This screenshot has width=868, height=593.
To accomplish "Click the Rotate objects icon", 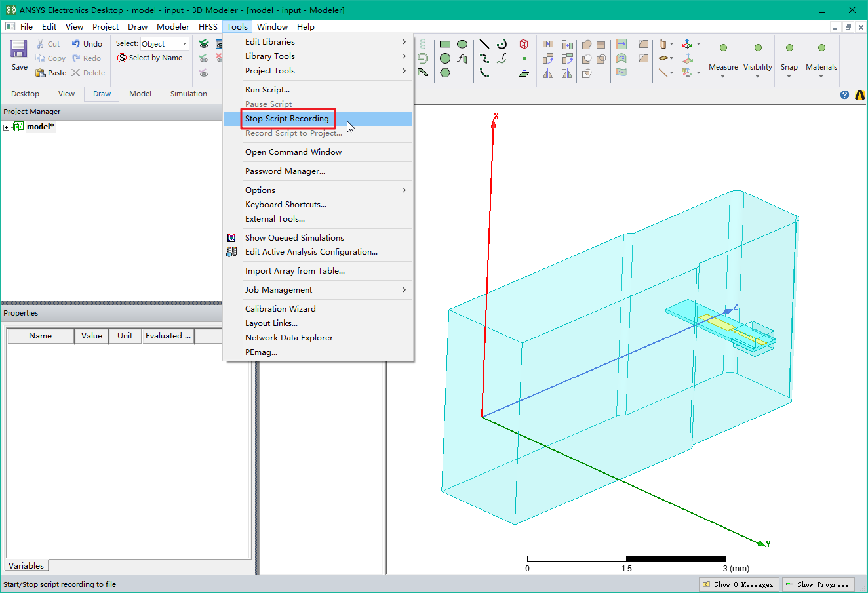I will coord(548,58).
